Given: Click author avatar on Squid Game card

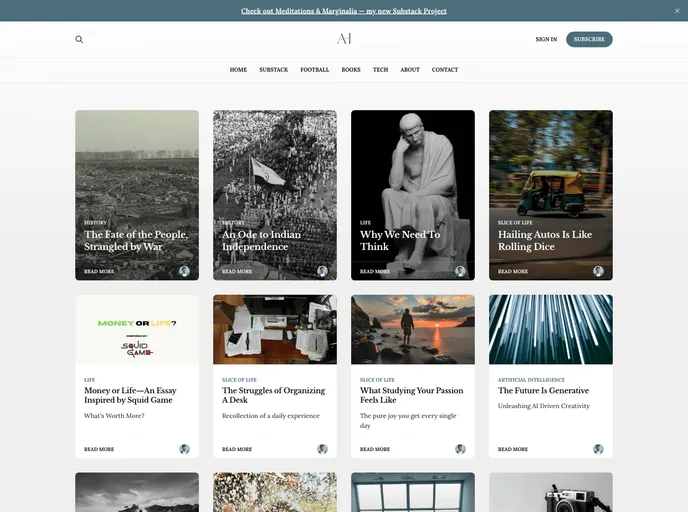Looking at the screenshot, I should point(184,449).
